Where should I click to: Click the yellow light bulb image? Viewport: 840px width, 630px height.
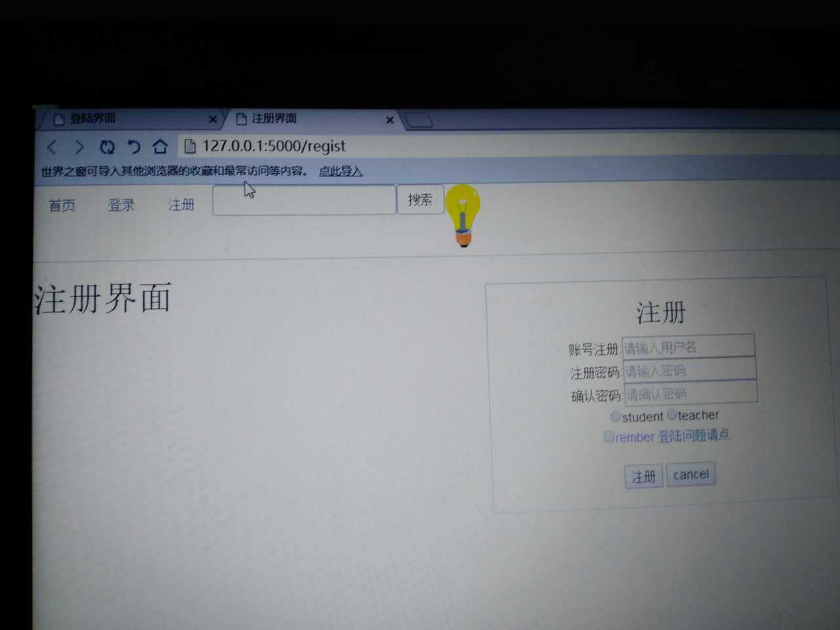click(x=463, y=215)
